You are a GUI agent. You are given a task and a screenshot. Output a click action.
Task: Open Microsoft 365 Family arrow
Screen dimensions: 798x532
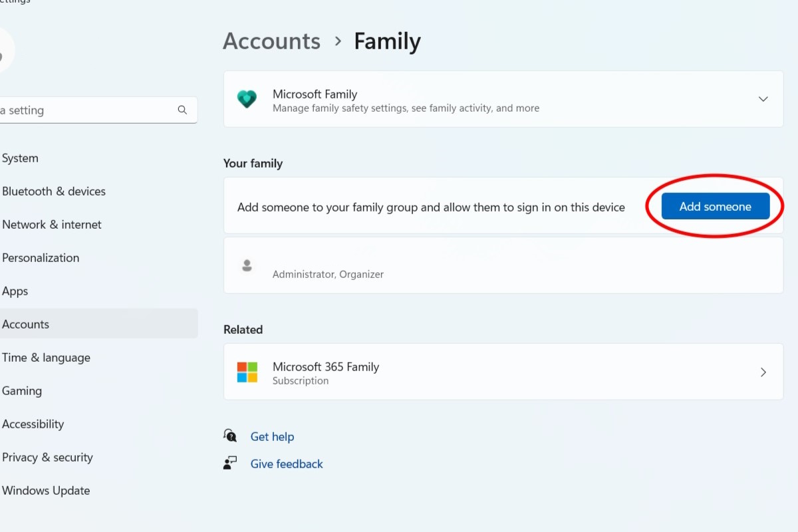(x=763, y=372)
